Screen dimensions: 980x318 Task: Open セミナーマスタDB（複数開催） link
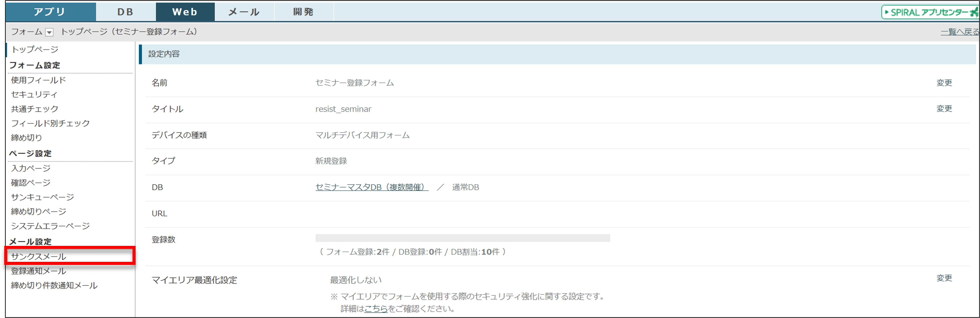point(371,187)
